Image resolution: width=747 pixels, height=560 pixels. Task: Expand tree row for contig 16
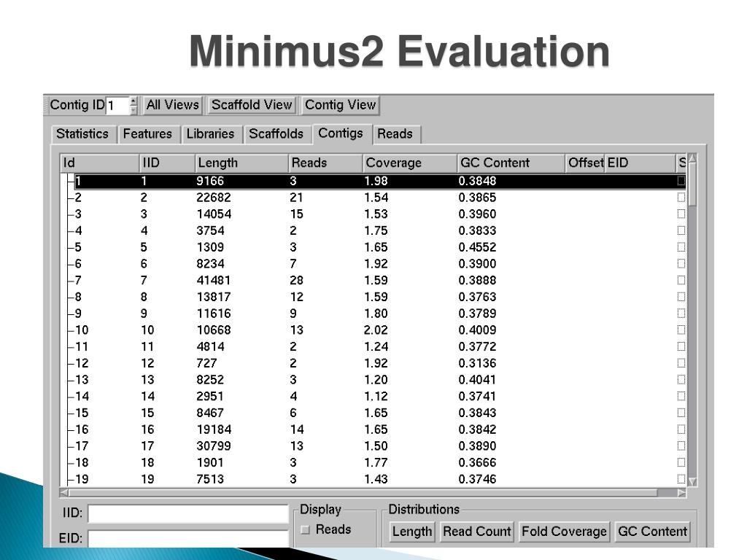pyautogui.click(x=70, y=429)
